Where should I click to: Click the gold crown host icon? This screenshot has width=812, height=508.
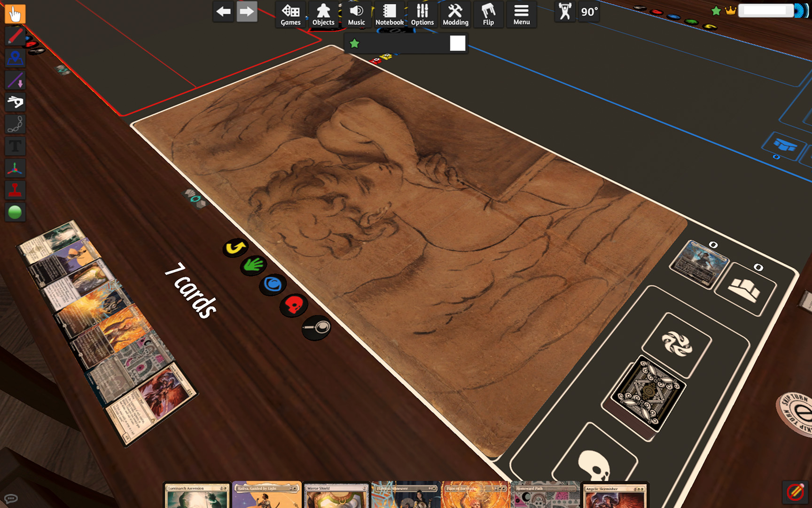point(730,10)
